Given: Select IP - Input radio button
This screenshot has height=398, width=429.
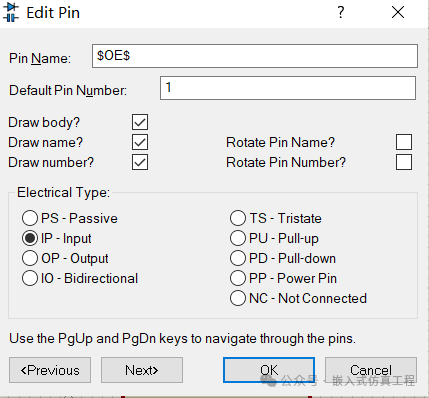Looking at the screenshot, I should (30, 238).
